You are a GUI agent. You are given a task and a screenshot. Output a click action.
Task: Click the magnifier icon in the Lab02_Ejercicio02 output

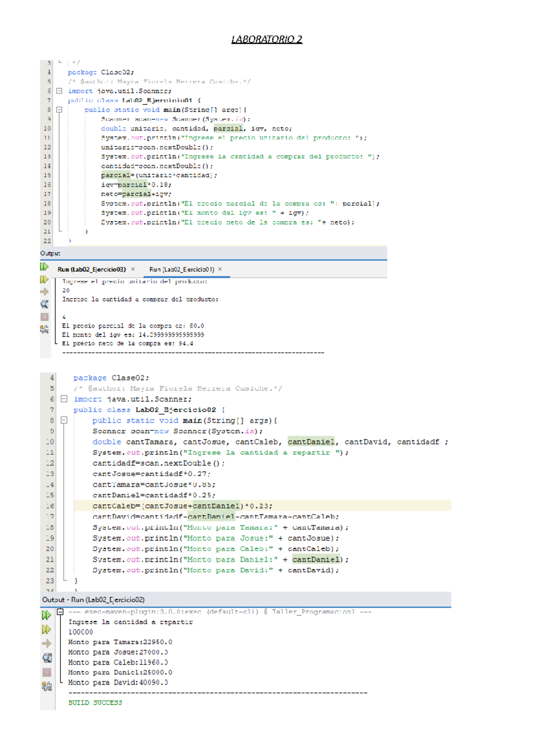tap(47, 658)
